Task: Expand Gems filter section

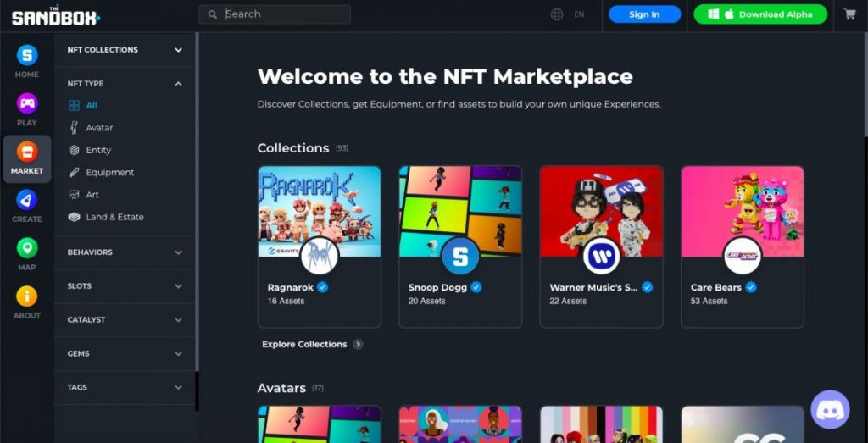Action: point(125,353)
